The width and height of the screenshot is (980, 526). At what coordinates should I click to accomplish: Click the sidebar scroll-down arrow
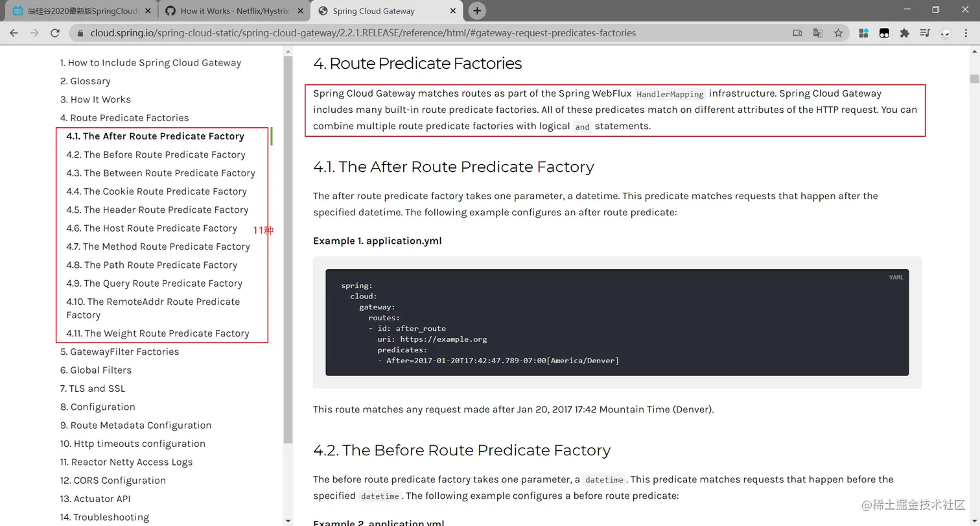(288, 521)
